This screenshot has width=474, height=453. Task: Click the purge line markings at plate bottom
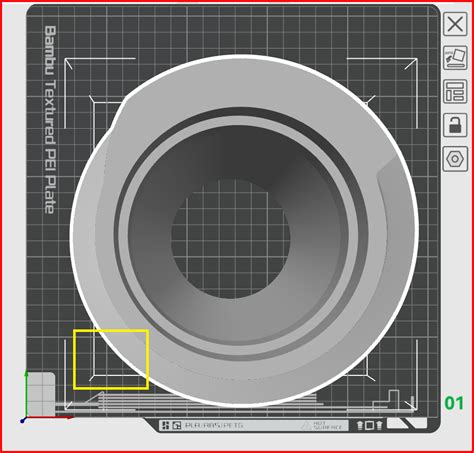pyautogui.click(x=200, y=401)
